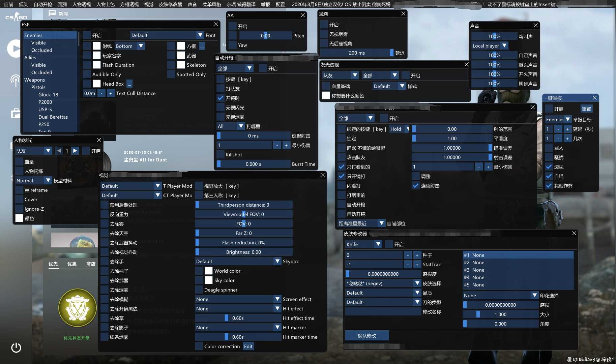Click the gold rank emblem badge
Image resolution: width=616 pixels, height=364 pixels.
pos(78,308)
